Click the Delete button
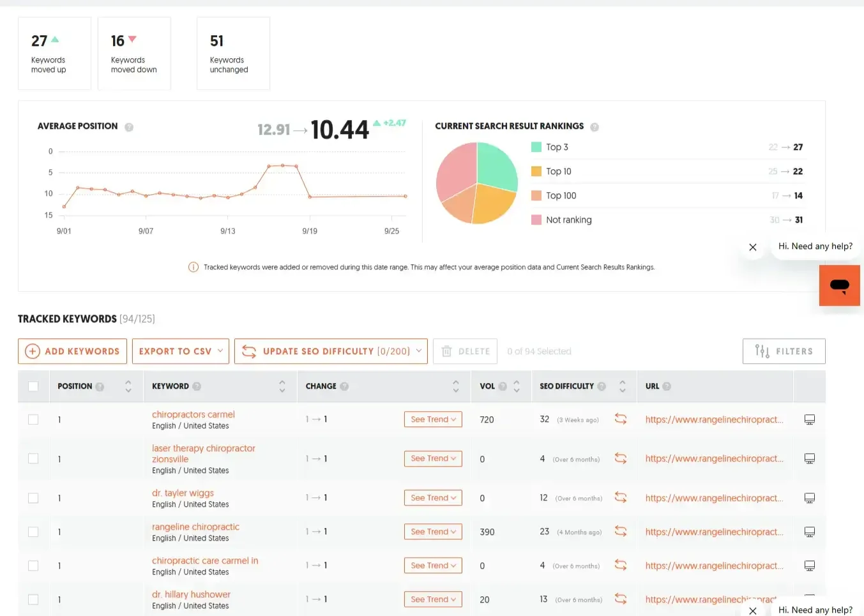This screenshot has width=864, height=616. [465, 351]
